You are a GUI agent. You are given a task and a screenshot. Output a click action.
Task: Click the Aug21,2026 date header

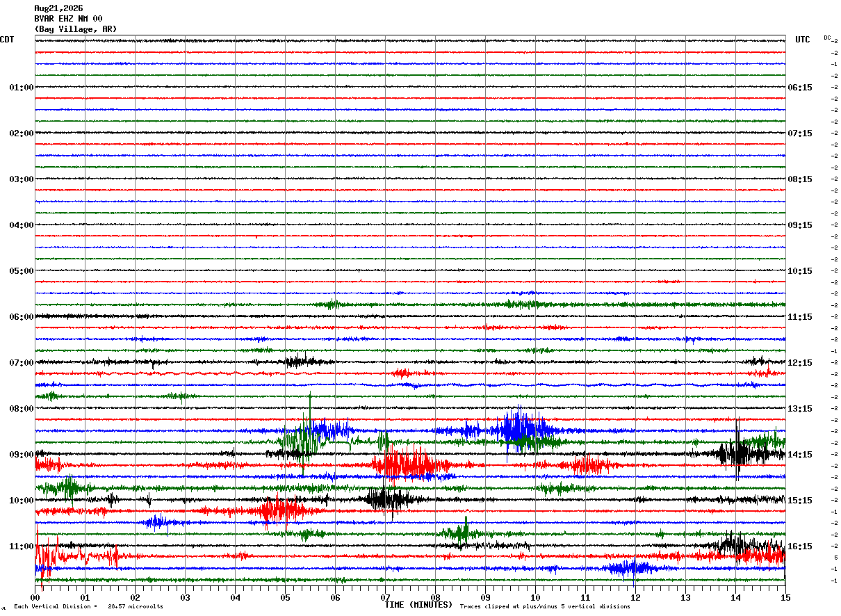(58, 8)
